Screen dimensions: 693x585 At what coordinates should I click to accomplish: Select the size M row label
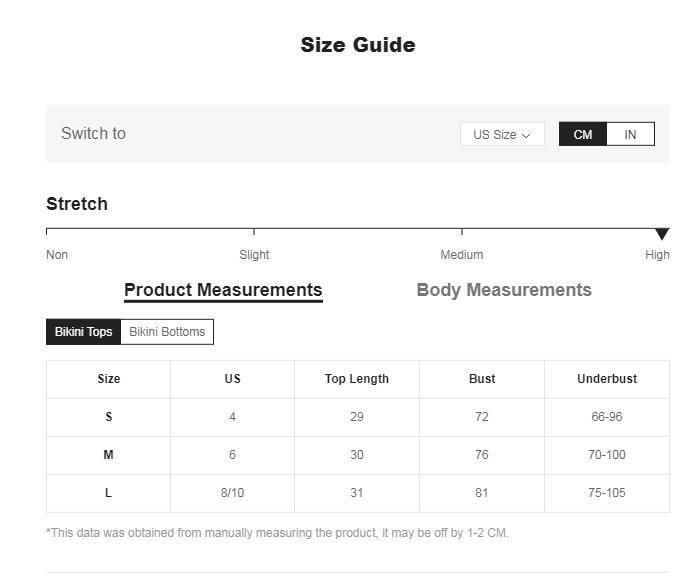[x=109, y=455]
